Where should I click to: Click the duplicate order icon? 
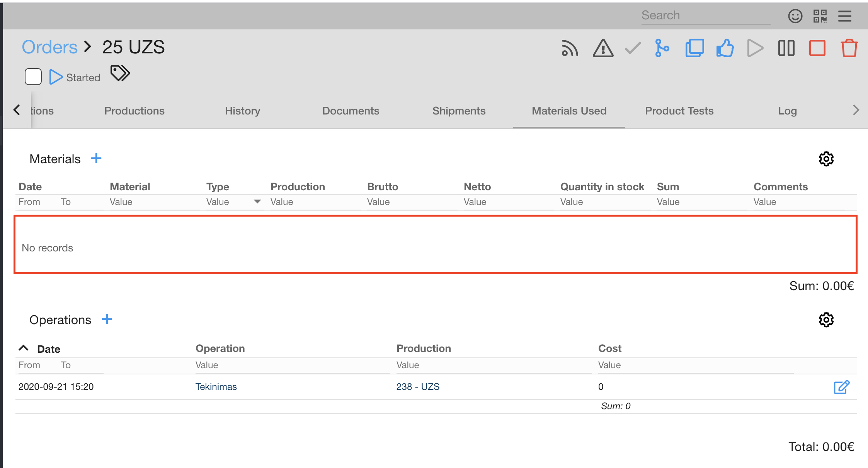(694, 48)
